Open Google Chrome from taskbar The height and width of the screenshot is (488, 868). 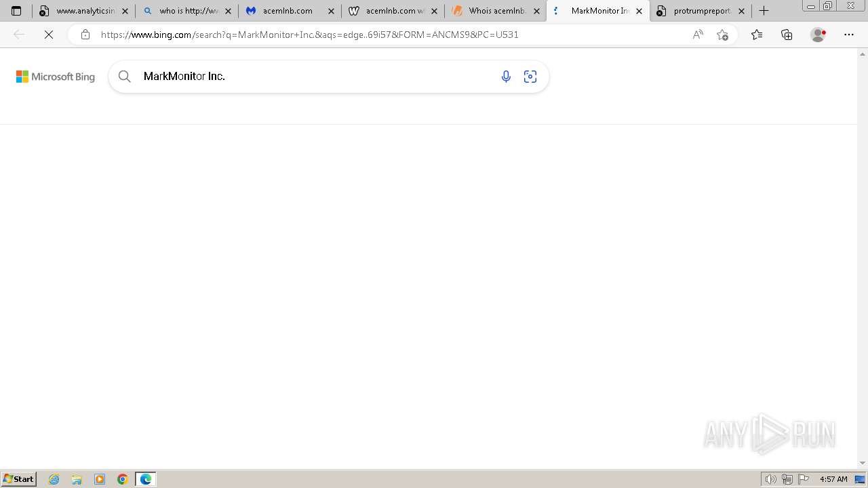pyautogui.click(x=123, y=479)
